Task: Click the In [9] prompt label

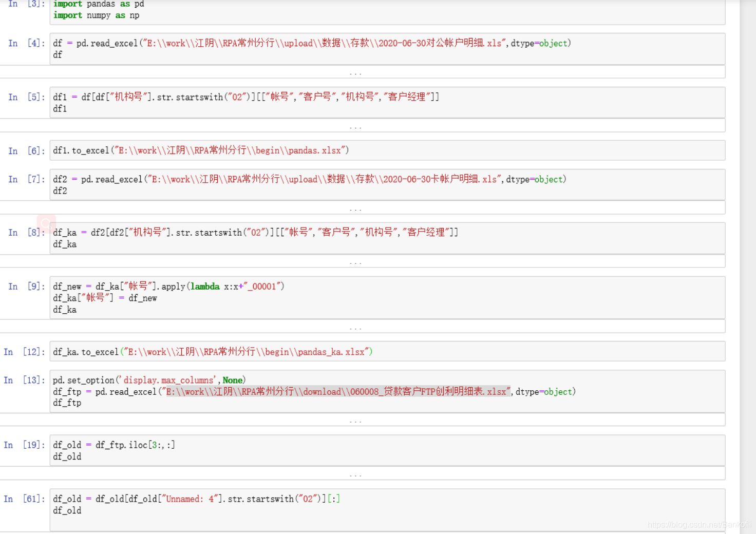Action: click(26, 287)
